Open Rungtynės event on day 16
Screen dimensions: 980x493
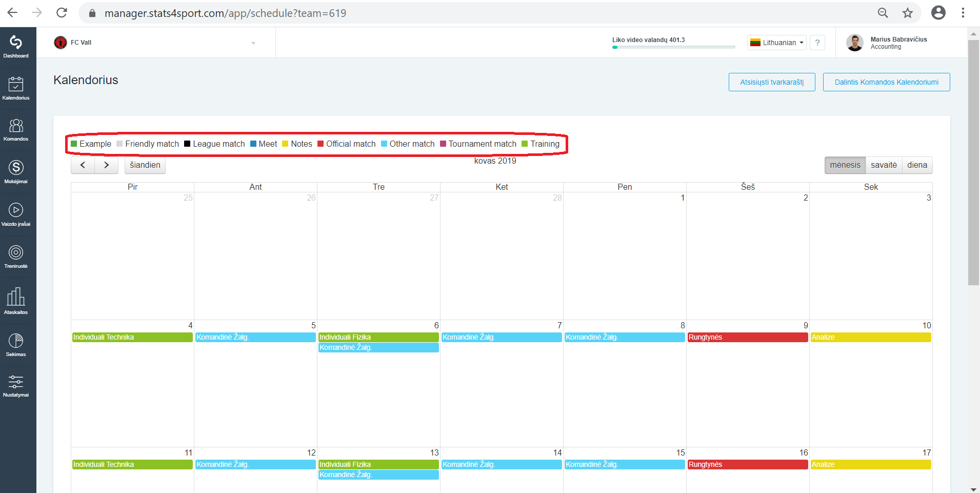coord(748,464)
